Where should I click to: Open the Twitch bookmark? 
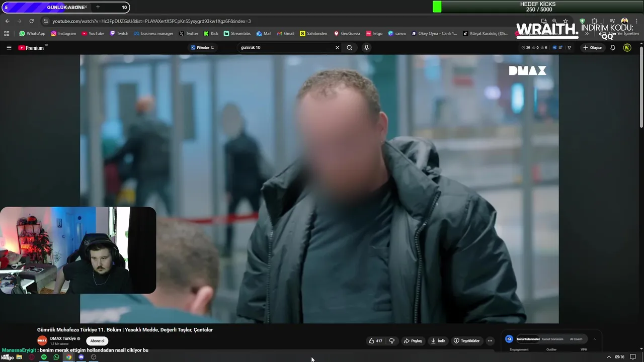coord(119,34)
